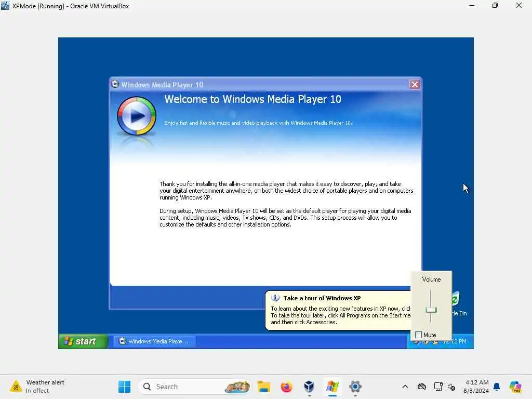Check the Mute checkbox in Volume popup
532x399 pixels.
point(418,335)
